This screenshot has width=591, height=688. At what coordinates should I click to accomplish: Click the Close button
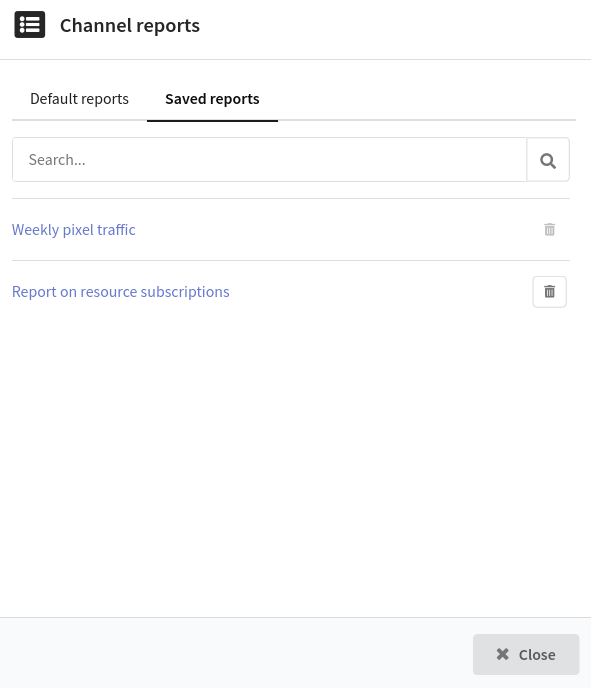tap(526, 654)
